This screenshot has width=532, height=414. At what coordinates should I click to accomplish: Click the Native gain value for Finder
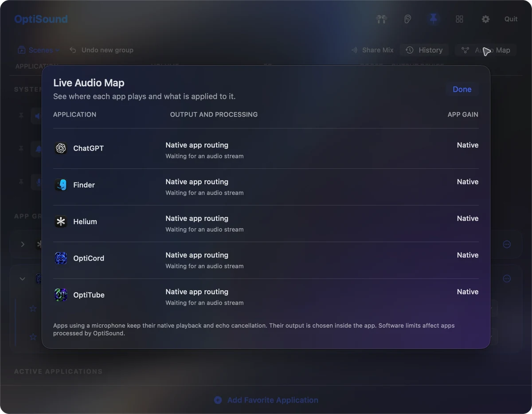tap(468, 182)
